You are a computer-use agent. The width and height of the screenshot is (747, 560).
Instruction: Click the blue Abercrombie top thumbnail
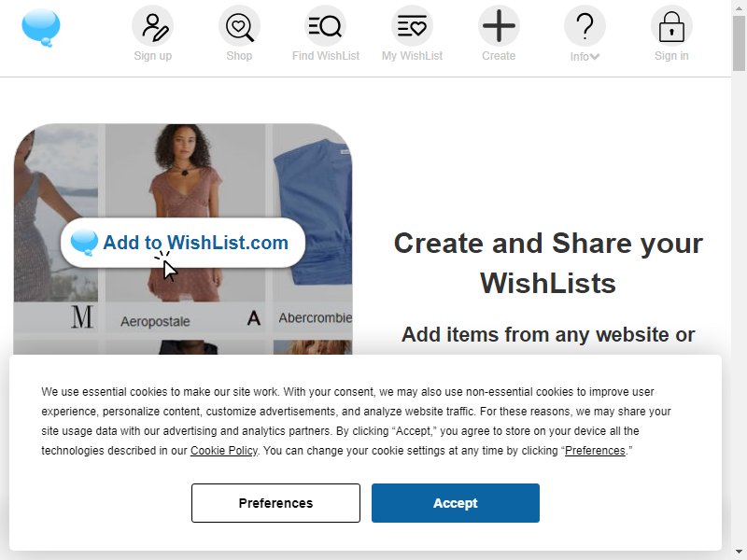(x=313, y=213)
